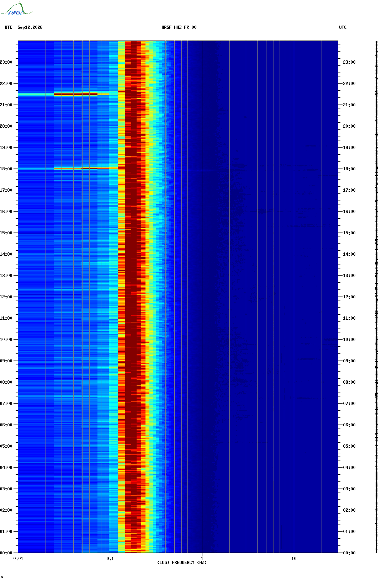
Task: Click the HRSF HHZ FR 00 station title
Action: (179, 27)
